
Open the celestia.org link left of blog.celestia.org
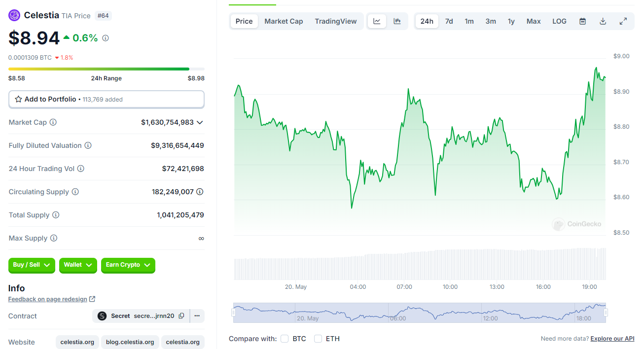tap(77, 342)
